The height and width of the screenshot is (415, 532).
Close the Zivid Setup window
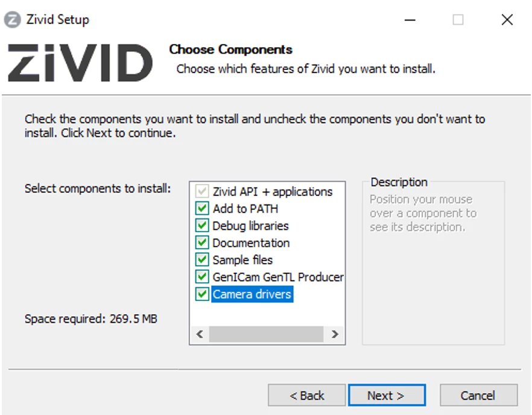[507, 20]
